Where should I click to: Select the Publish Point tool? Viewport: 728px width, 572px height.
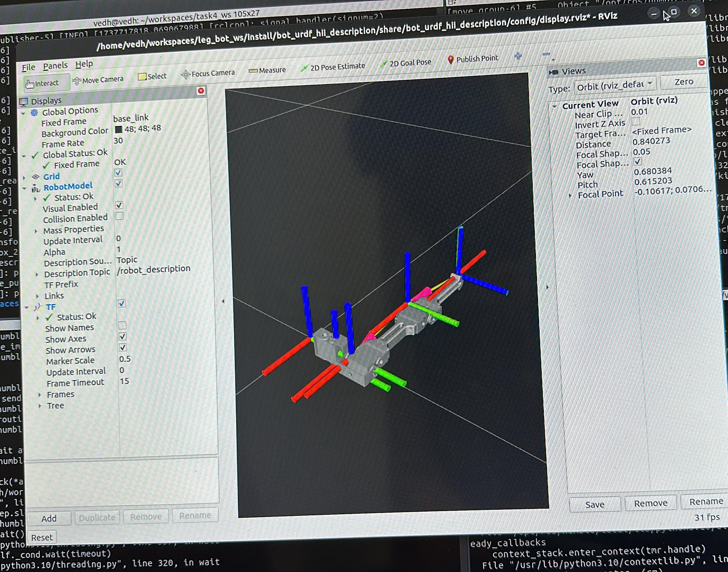(473, 59)
